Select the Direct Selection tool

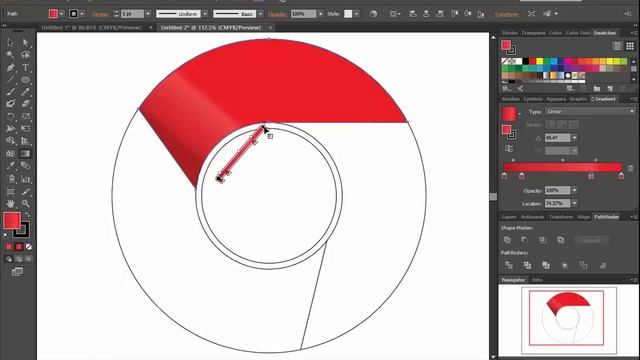[x=25, y=42]
